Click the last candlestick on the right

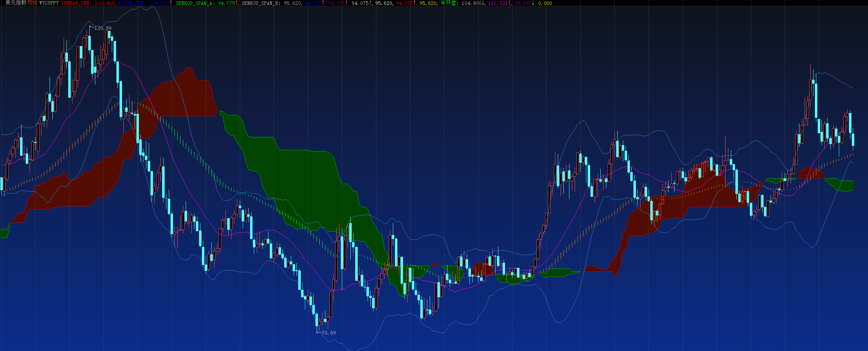click(x=853, y=139)
